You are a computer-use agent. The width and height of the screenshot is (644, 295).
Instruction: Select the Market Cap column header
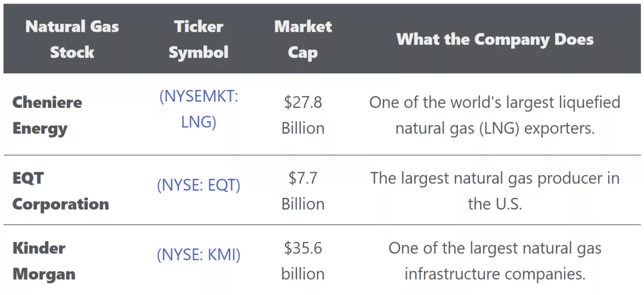coord(303,39)
